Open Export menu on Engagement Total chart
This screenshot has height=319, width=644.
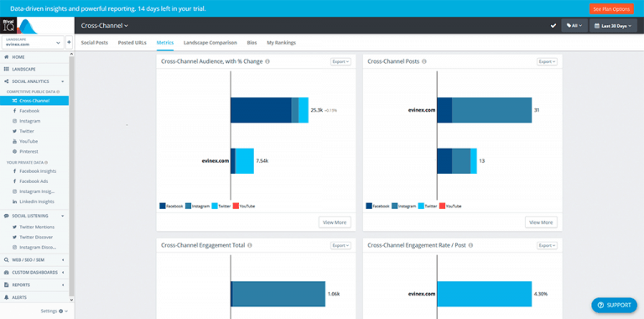point(341,245)
